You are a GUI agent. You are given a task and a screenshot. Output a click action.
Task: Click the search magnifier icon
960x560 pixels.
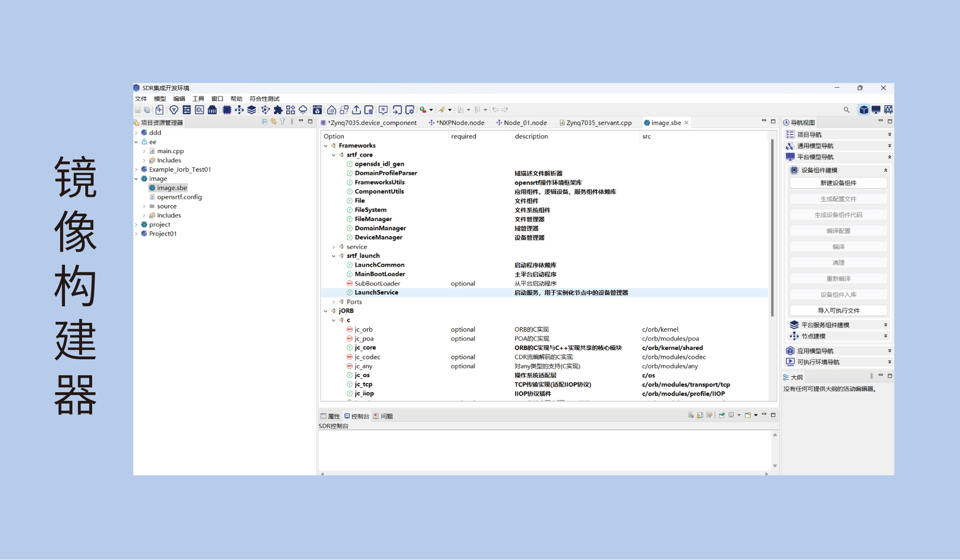click(847, 110)
